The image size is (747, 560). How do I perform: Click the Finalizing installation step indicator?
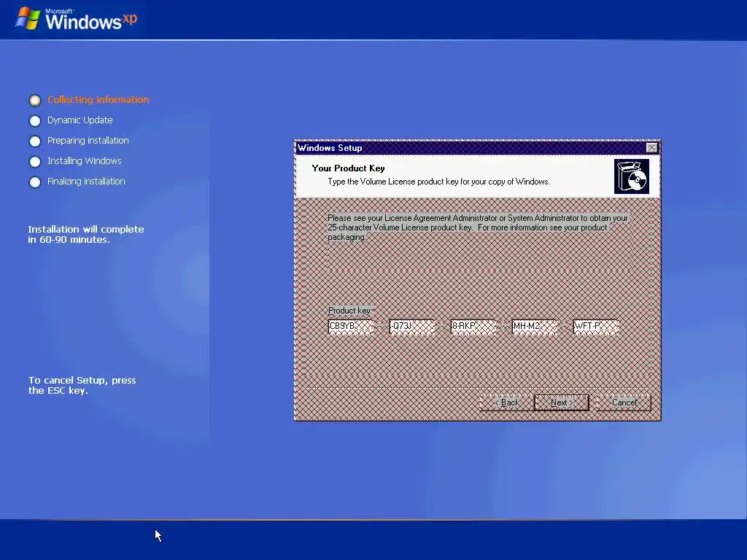coord(35,182)
